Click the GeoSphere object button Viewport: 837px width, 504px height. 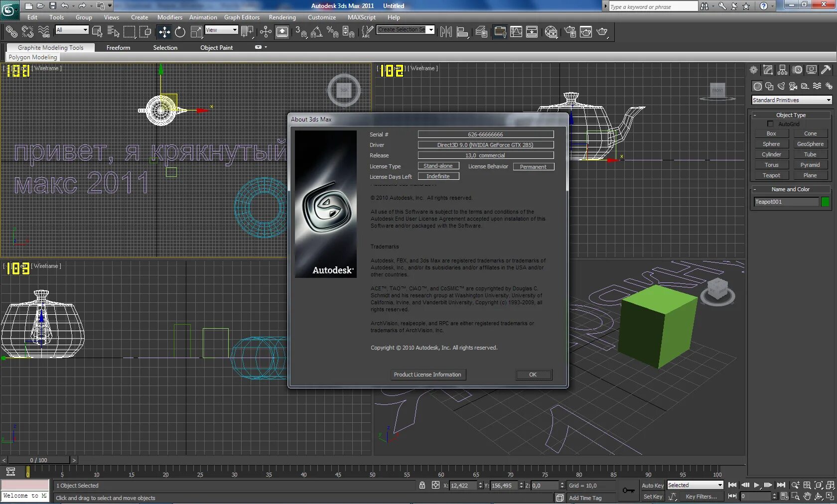810,144
